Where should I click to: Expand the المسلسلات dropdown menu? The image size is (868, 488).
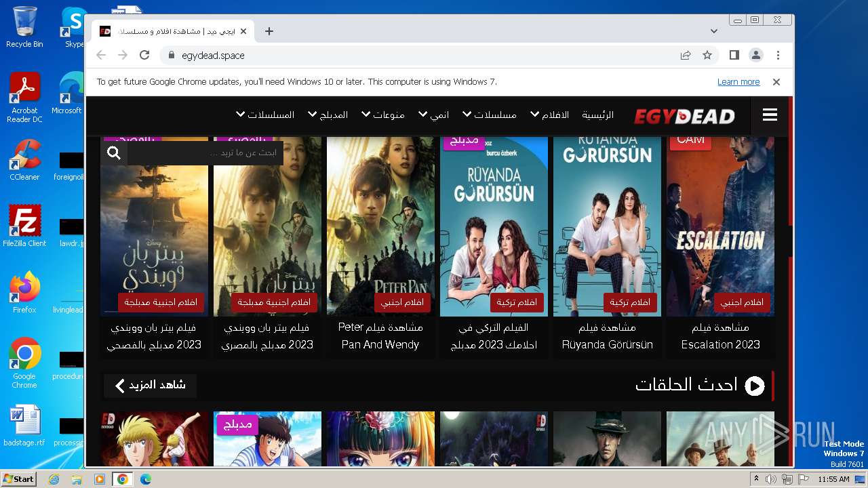[x=265, y=115]
